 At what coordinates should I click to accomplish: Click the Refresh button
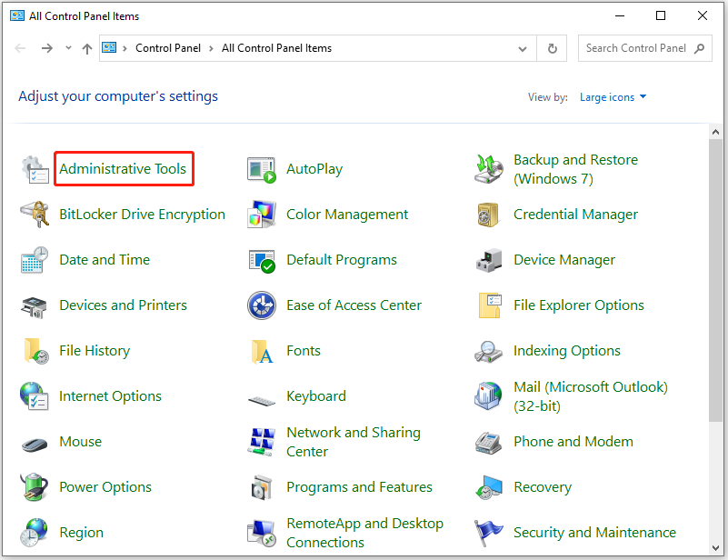[552, 48]
